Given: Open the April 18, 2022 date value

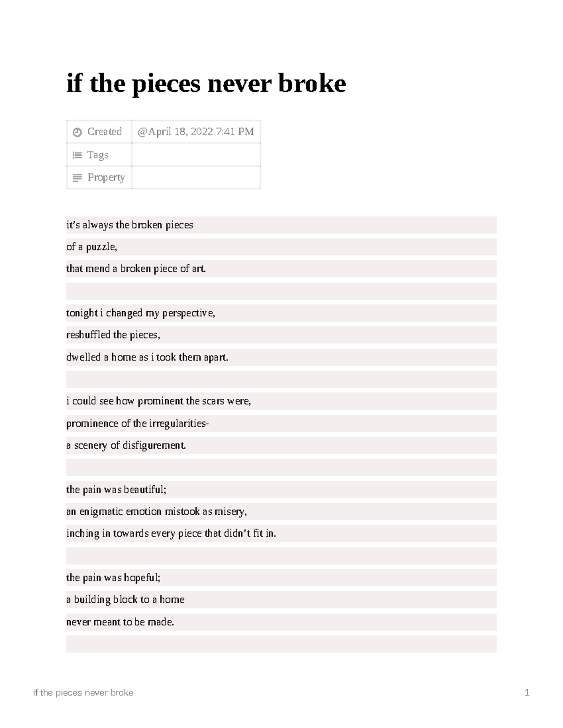Looking at the screenshot, I should 196,132.
